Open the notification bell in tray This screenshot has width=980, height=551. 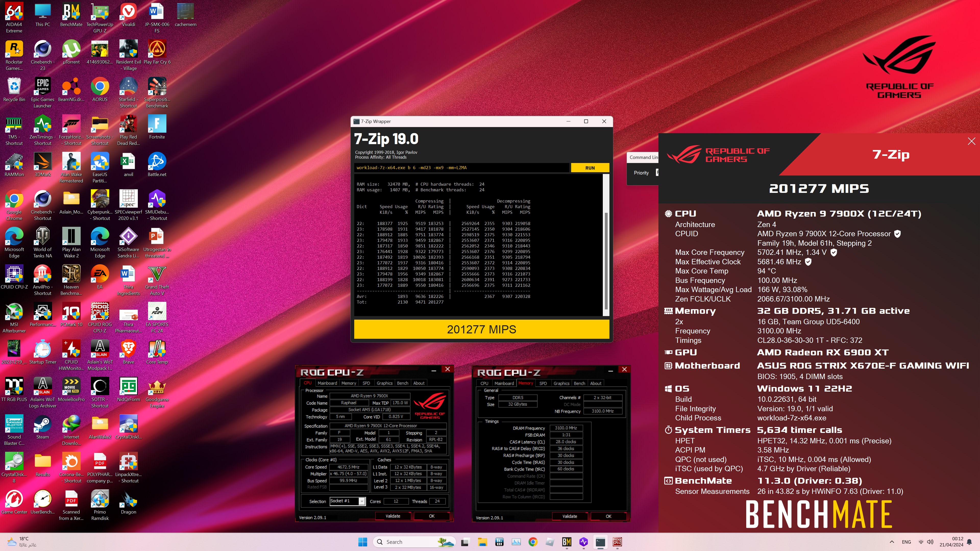pos(970,542)
